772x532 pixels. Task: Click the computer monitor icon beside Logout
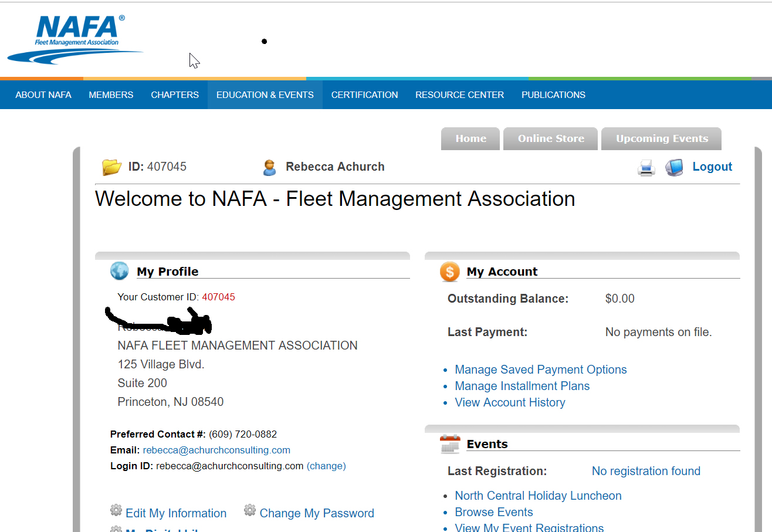(674, 168)
